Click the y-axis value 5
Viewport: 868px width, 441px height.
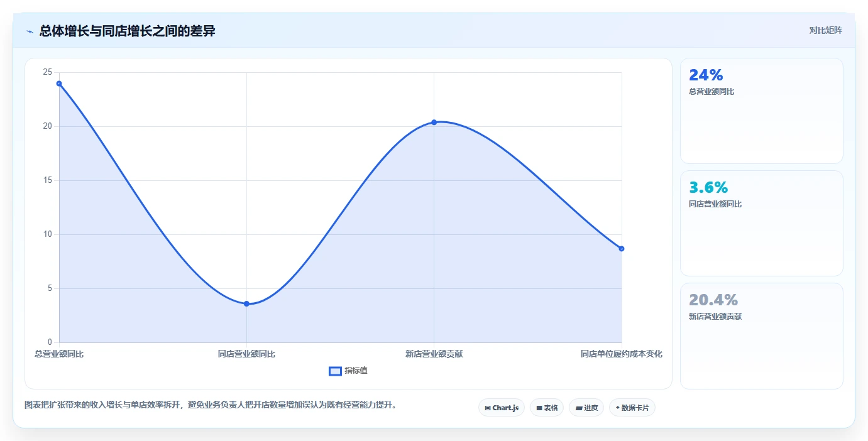(x=50, y=288)
